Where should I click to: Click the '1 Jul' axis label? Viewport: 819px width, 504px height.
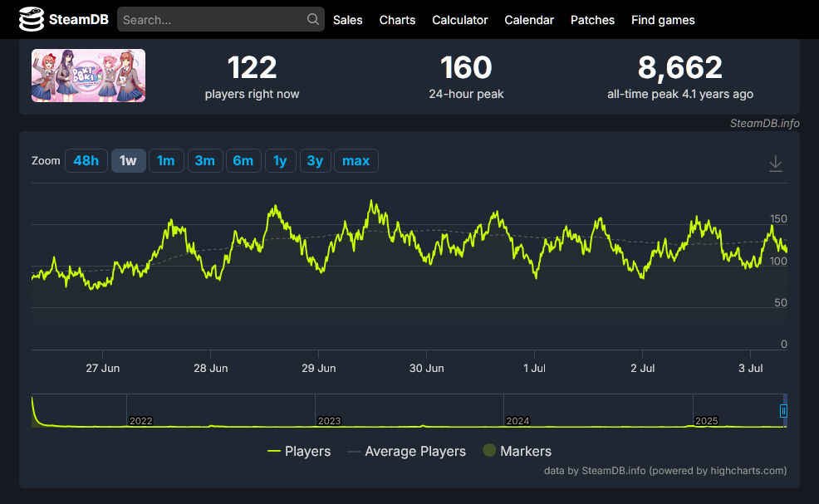tap(534, 368)
